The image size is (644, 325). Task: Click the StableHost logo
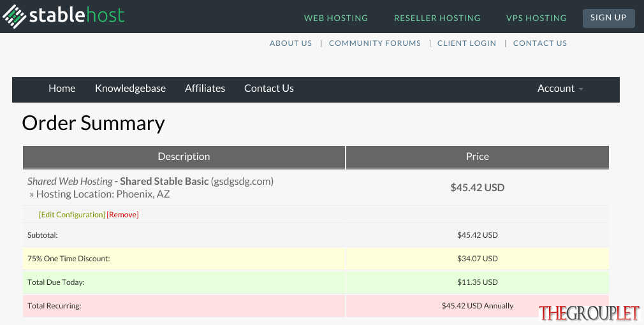click(x=63, y=15)
